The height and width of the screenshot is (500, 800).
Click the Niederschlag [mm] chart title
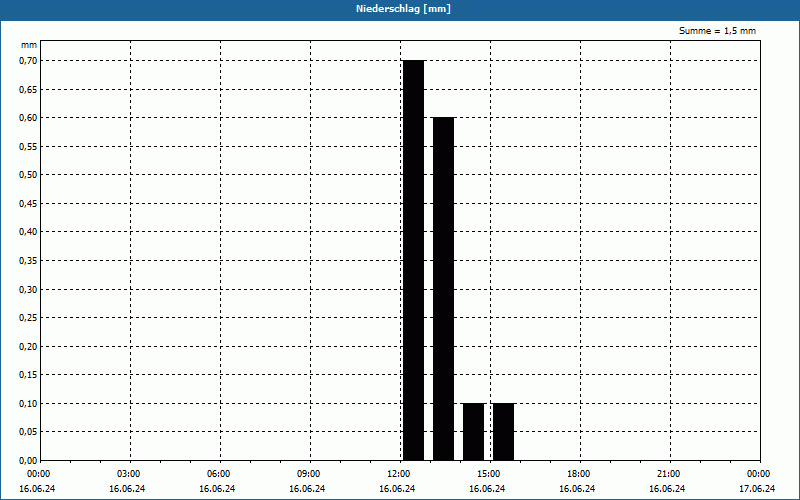403,9
